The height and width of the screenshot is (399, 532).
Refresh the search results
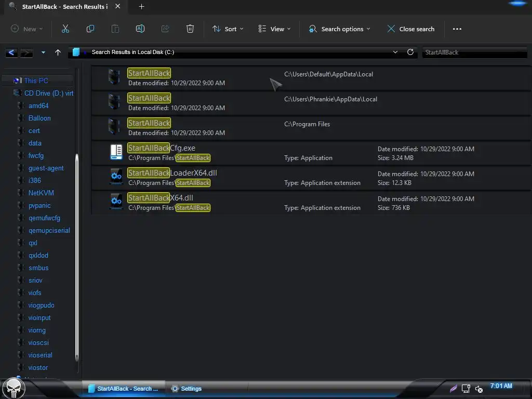click(410, 52)
